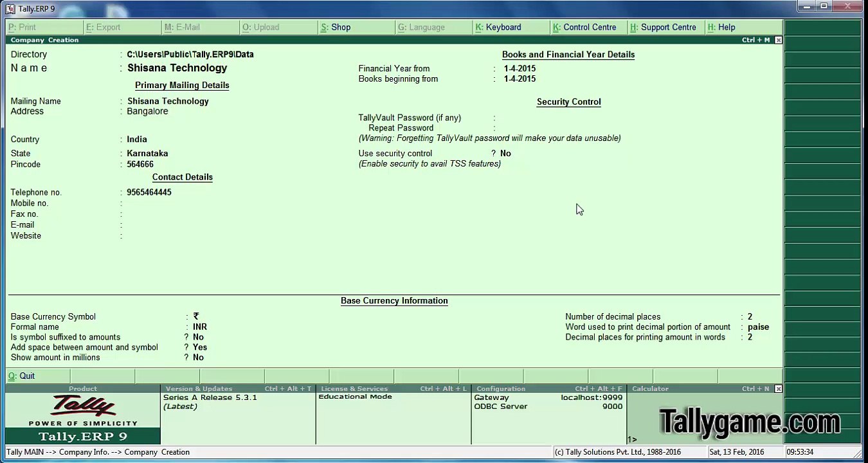Image resolution: width=868 pixels, height=463 pixels.
Task: Select the State field Karnataka
Action: (x=147, y=153)
